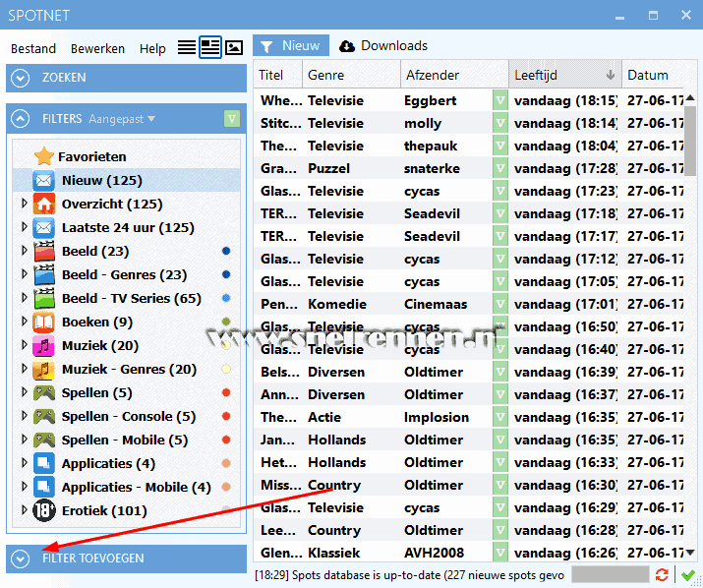This screenshot has width=703, height=588.
Task: Toggle the green V mark on 17:28 Puzzel row
Action: pyautogui.click(x=499, y=168)
